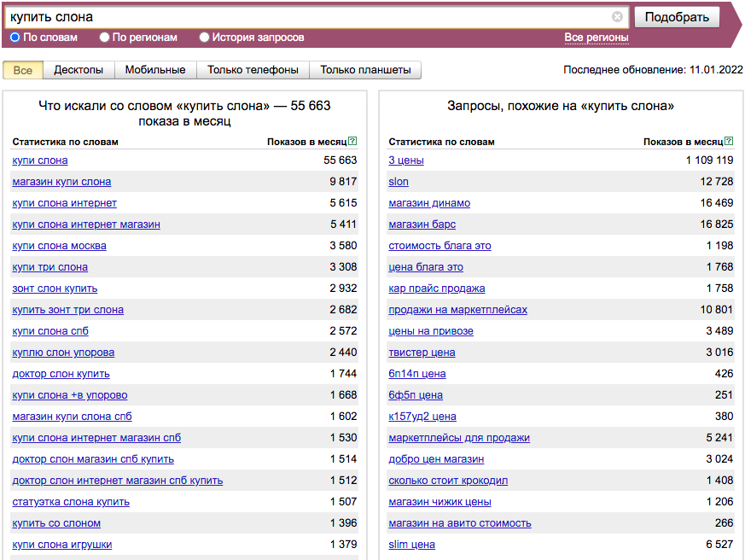Open help icon beside left 'Показов в месяц'
Screen dimensions: 745x560
(x=352, y=141)
